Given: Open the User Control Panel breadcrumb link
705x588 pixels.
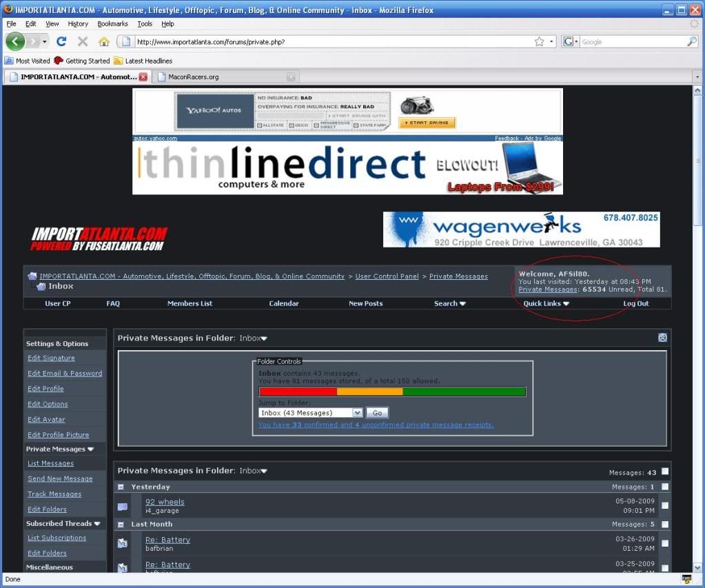Looking at the screenshot, I should (387, 276).
